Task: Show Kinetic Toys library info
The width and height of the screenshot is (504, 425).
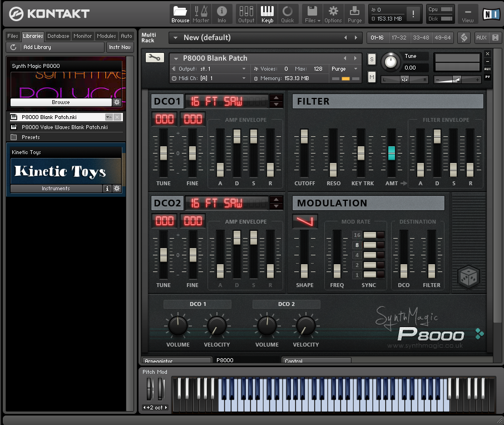Action: pos(107,189)
